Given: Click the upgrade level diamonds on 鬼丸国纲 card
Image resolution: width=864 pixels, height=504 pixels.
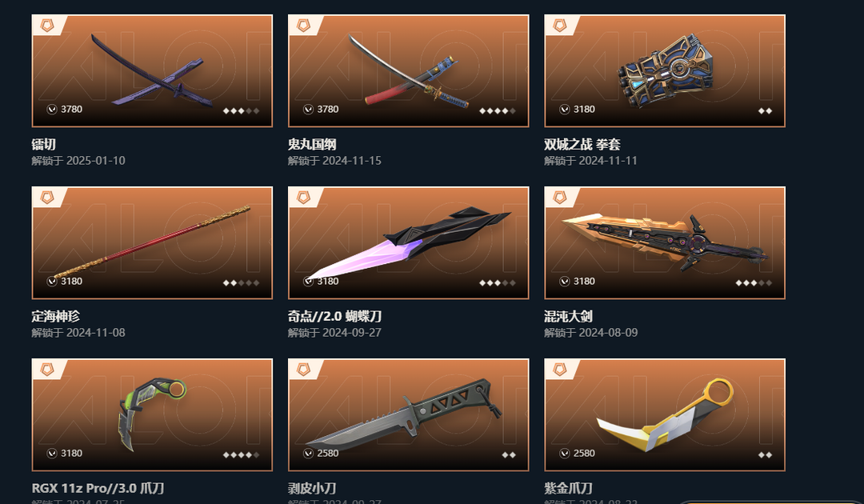Looking at the screenshot, I should 498,110.
